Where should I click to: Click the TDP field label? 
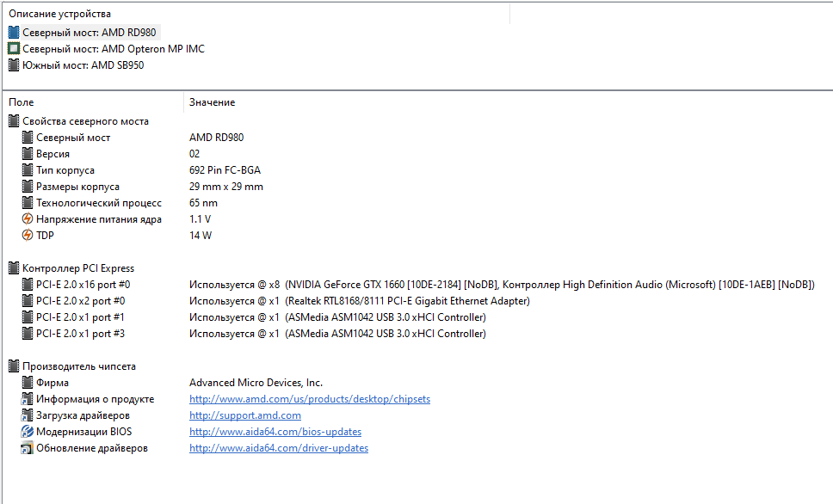tap(45, 236)
